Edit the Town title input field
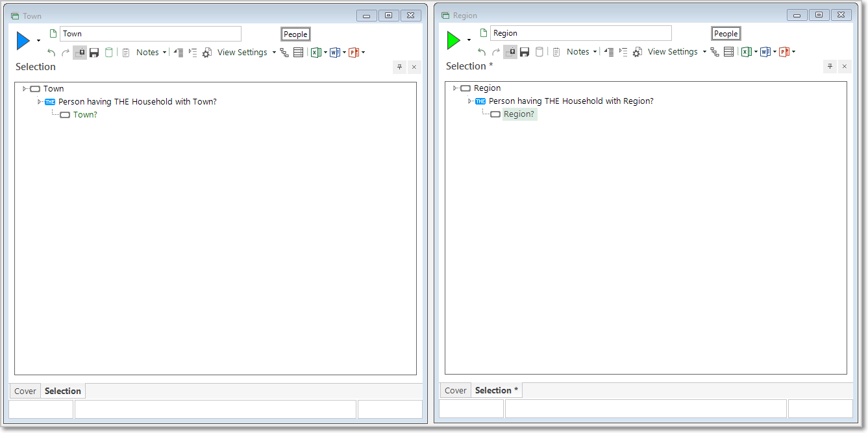The width and height of the screenshot is (868, 433). coord(151,34)
